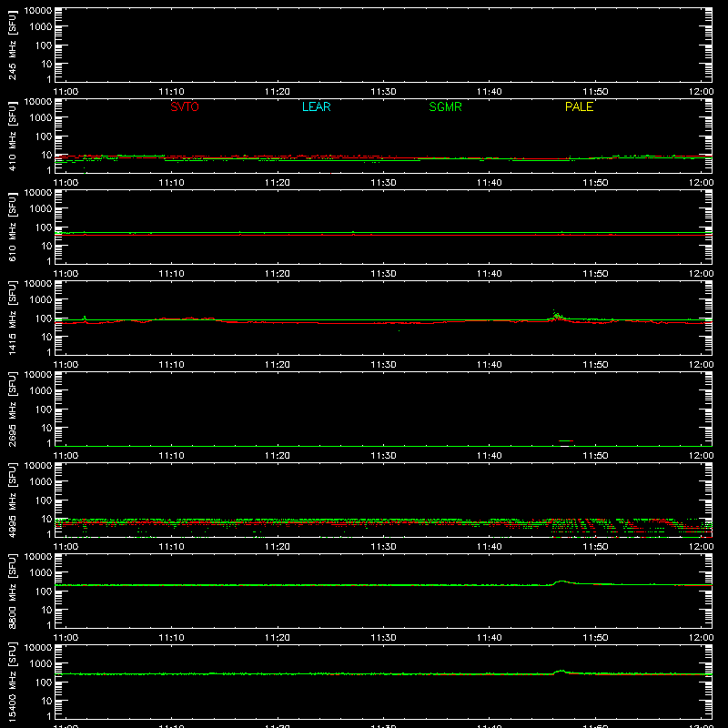728x728 pixels.
Task: Click 11:30 time label below 245 MHz plot
Action: (x=383, y=92)
